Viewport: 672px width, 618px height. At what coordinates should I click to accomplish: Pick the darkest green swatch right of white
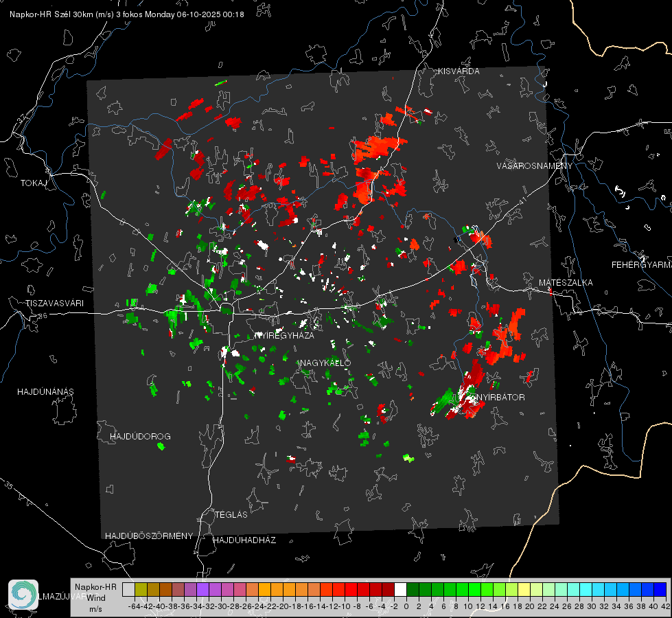(413, 589)
